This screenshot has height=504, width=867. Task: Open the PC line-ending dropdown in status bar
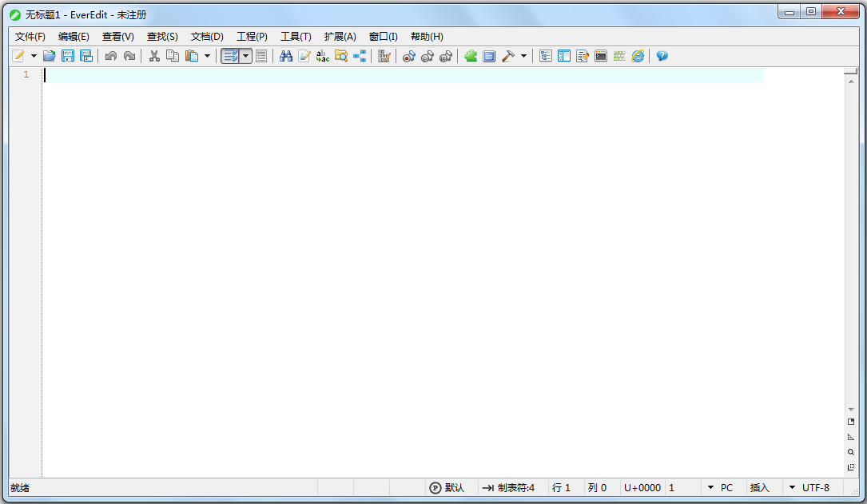tap(720, 487)
